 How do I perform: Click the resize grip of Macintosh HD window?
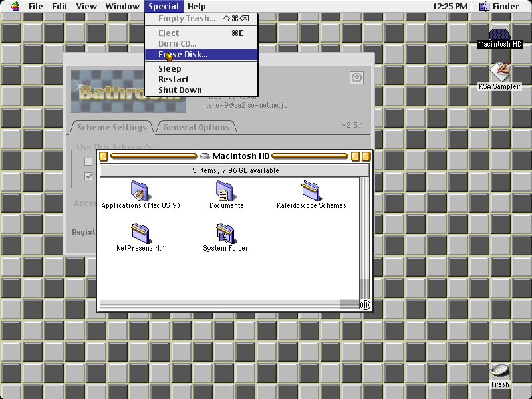(365, 305)
